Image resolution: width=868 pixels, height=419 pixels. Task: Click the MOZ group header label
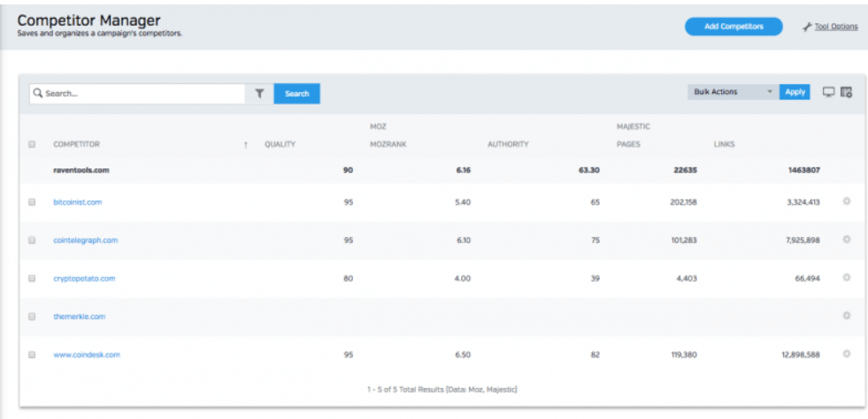[378, 127]
